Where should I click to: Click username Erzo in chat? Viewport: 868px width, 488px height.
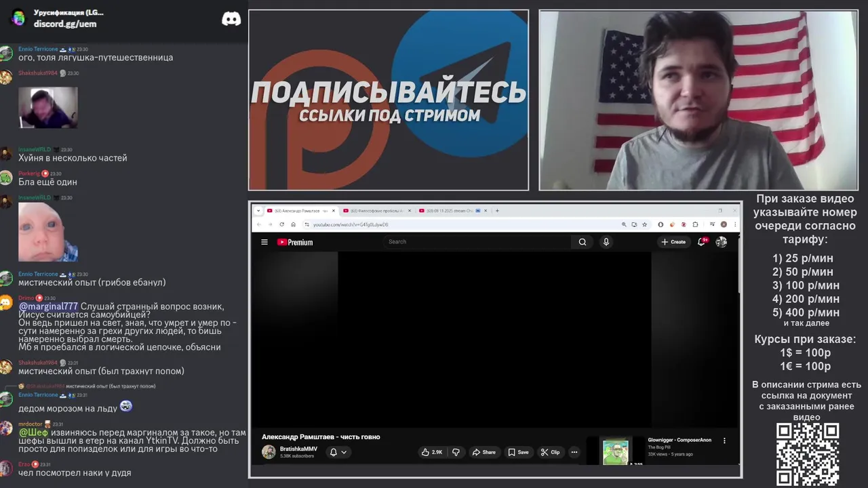[x=24, y=464]
